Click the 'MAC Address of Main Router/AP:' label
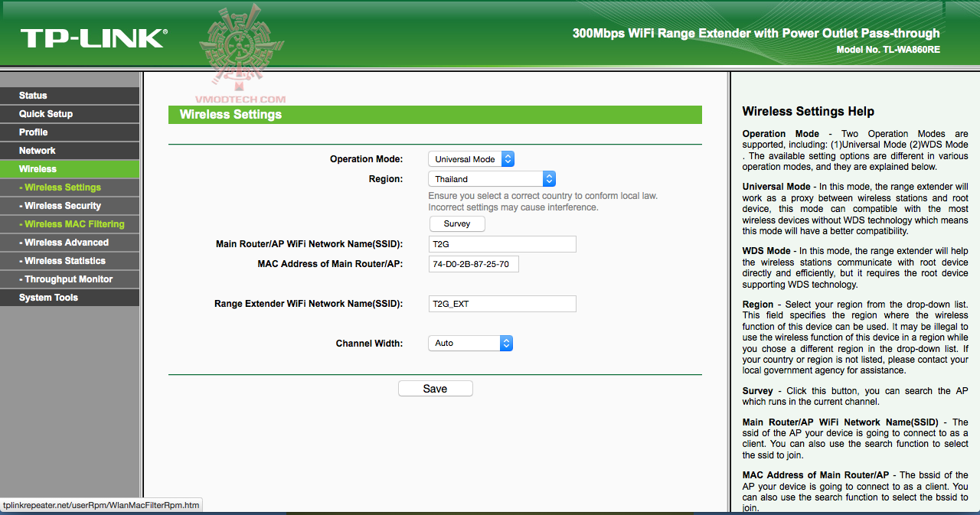Screen dimensions: 980x515 click(330, 264)
